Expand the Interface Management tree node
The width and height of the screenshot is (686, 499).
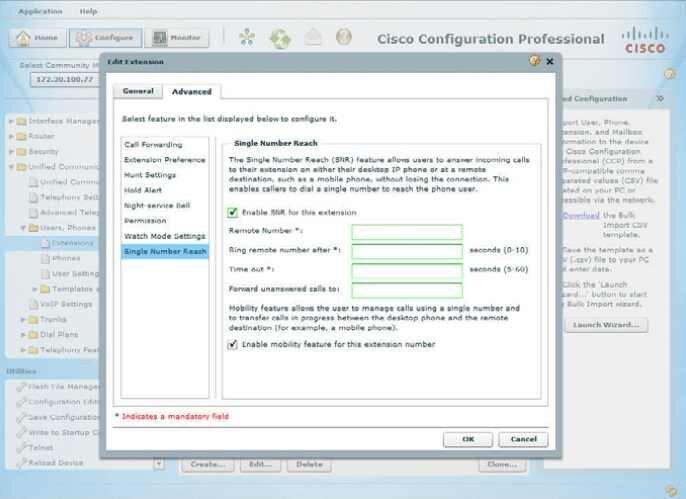(x=11, y=121)
